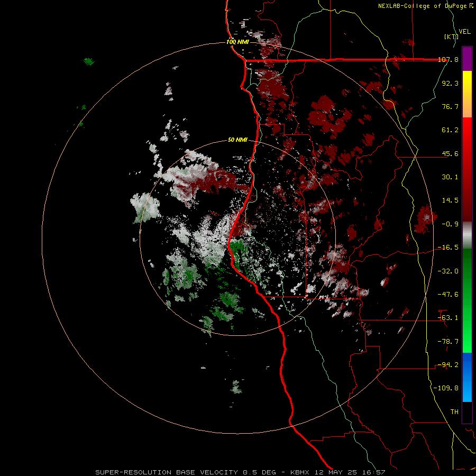Viewport: 476px width, 476px height.
Task: Select the 92.3 scale value
Action: tap(450, 83)
